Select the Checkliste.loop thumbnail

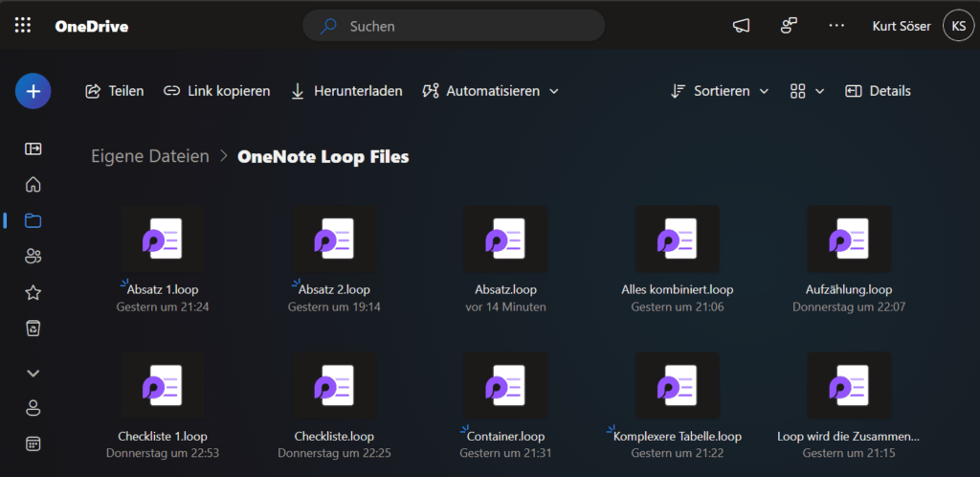334,385
